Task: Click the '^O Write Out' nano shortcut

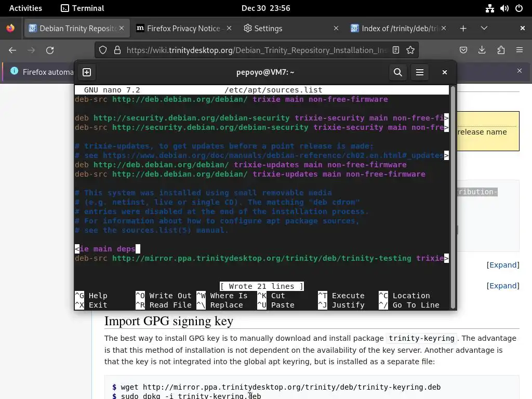Action: [x=164, y=296]
